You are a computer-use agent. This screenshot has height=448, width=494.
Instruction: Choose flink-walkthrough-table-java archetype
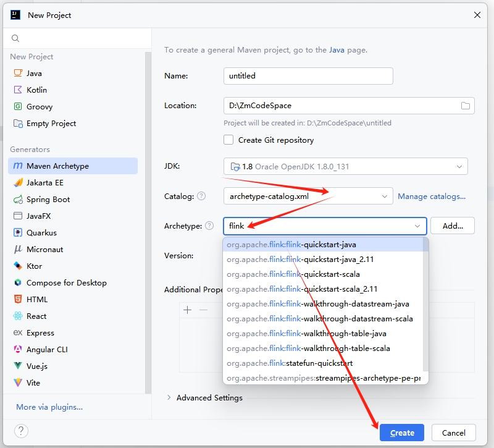pyautogui.click(x=322, y=334)
